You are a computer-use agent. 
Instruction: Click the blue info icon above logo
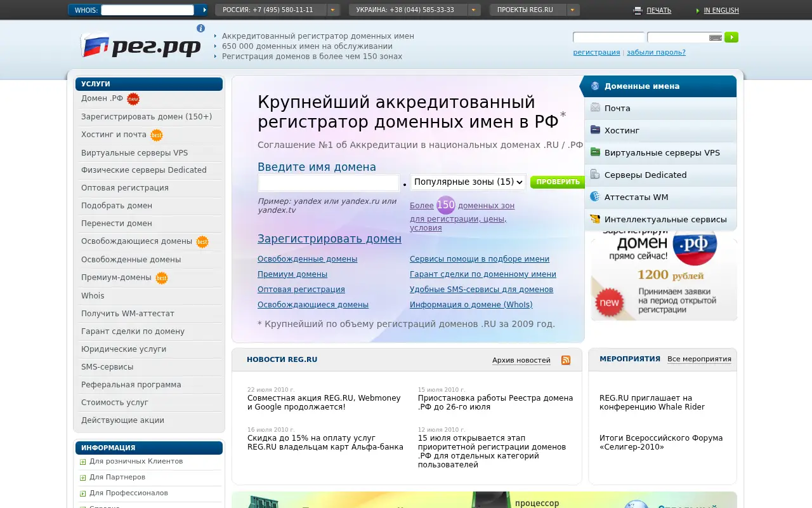click(201, 28)
